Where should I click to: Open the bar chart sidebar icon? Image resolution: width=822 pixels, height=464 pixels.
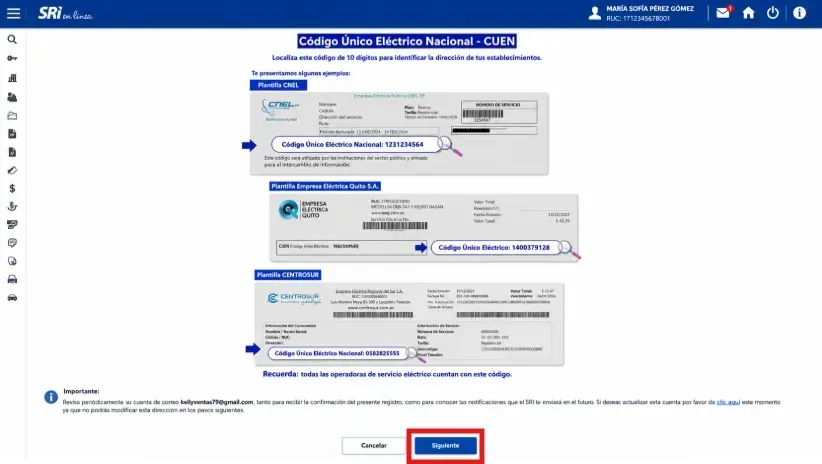pyautogui.click(x=12, y=78)
